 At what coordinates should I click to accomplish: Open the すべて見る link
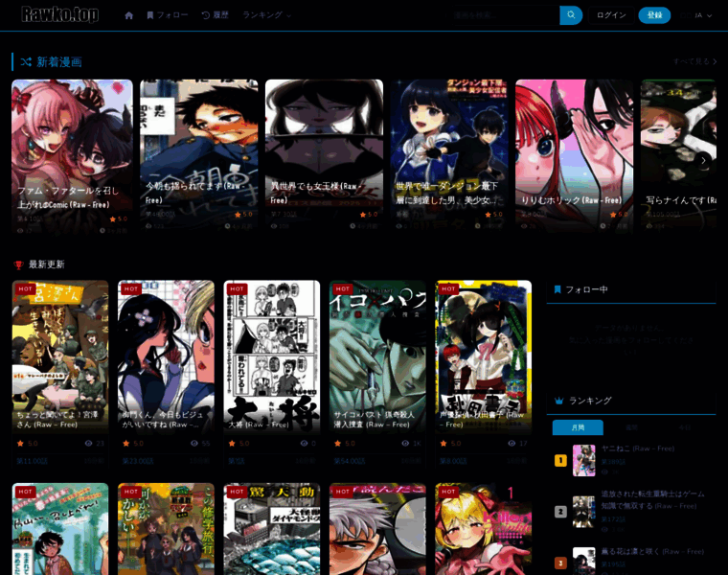694,61
